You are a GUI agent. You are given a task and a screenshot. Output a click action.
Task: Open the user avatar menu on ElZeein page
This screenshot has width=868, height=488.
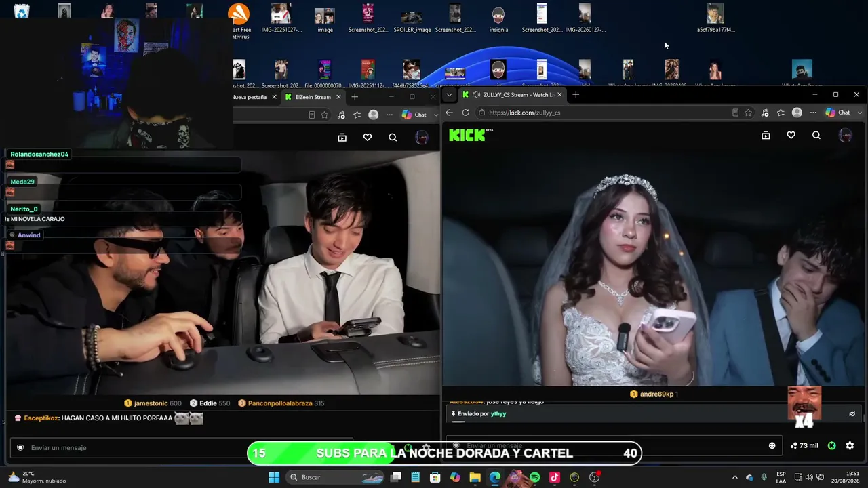(422, 138)
